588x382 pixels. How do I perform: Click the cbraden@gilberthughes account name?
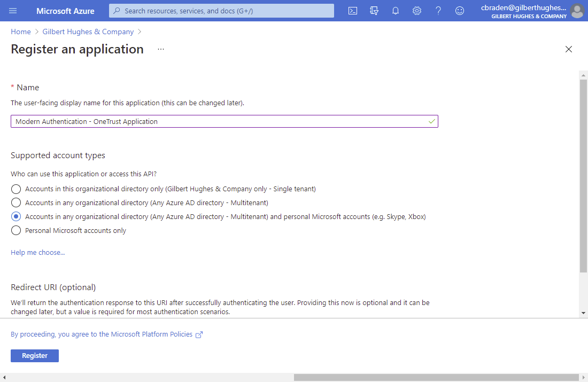(523, 7)
